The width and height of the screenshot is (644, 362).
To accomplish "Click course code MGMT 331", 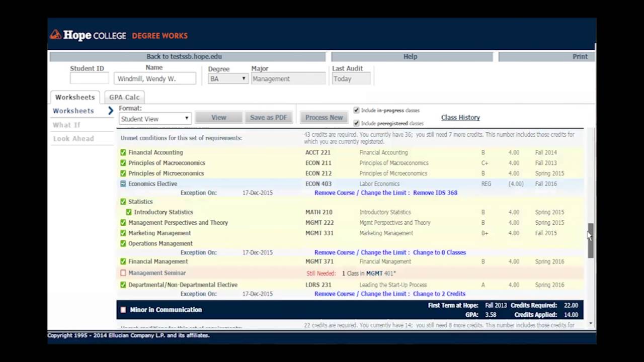I will [x=319, y=233].
